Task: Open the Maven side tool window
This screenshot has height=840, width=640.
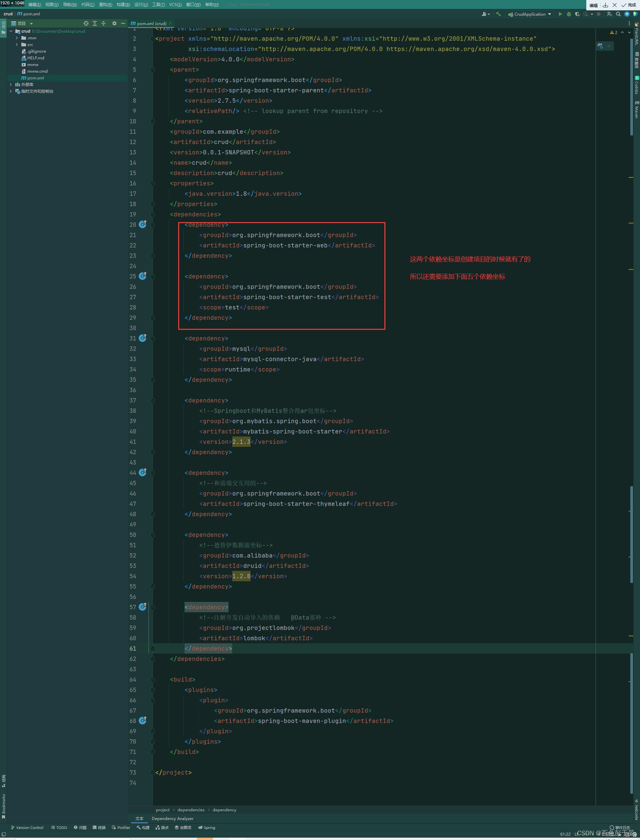Action: point(636,110)
